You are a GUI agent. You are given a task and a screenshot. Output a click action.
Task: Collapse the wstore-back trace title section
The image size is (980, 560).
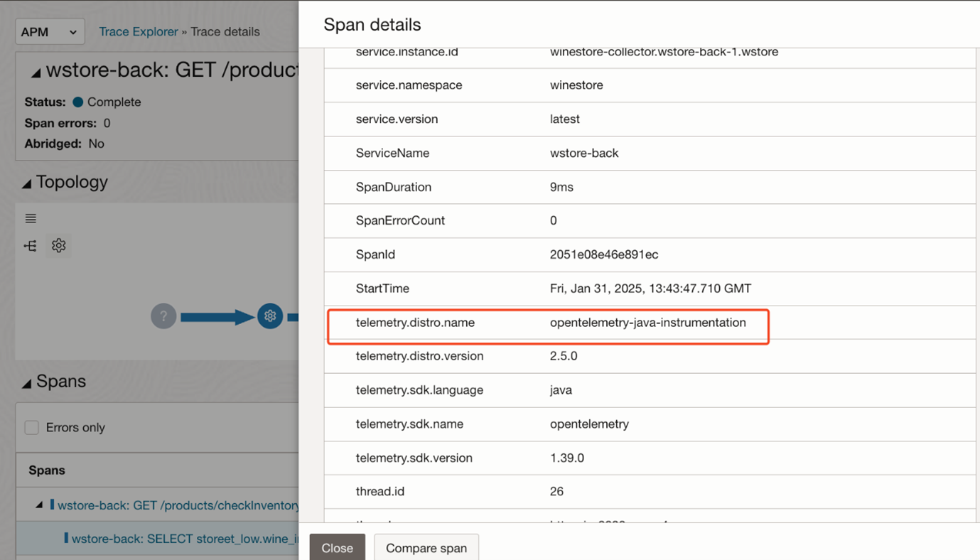pos(36,72)
